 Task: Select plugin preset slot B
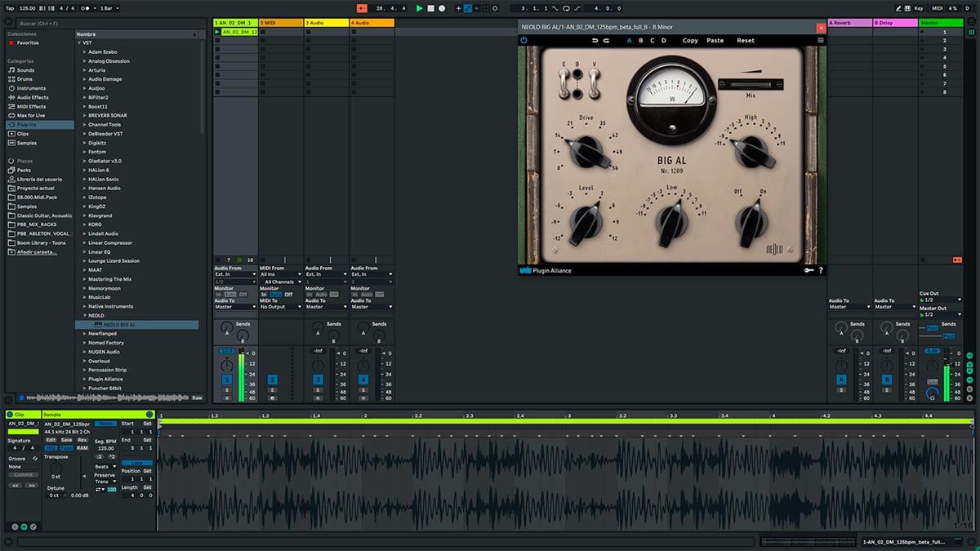tap(640, 40)
